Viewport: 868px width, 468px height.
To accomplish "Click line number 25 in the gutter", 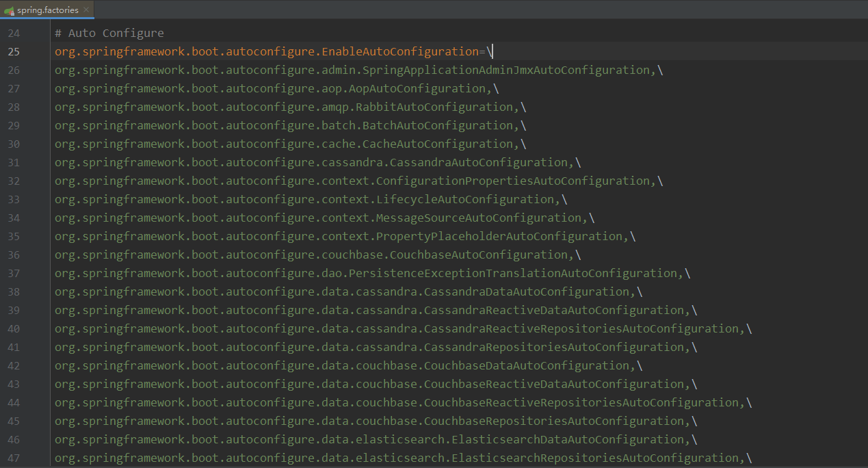I will click(x=14, y=52).
